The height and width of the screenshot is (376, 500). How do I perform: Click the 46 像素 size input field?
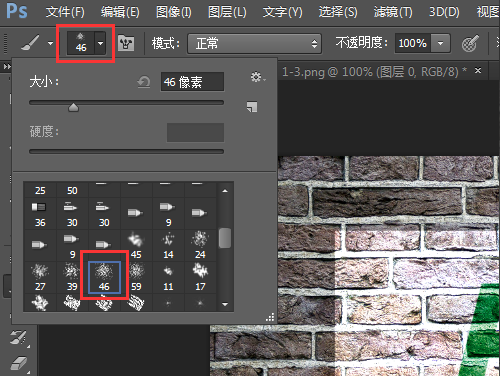tap(192, 82)
